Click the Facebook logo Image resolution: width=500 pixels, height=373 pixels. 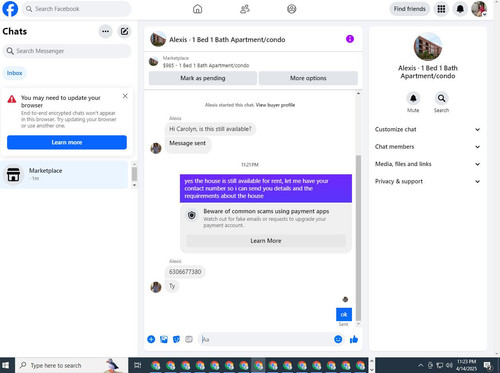[10, 9]
